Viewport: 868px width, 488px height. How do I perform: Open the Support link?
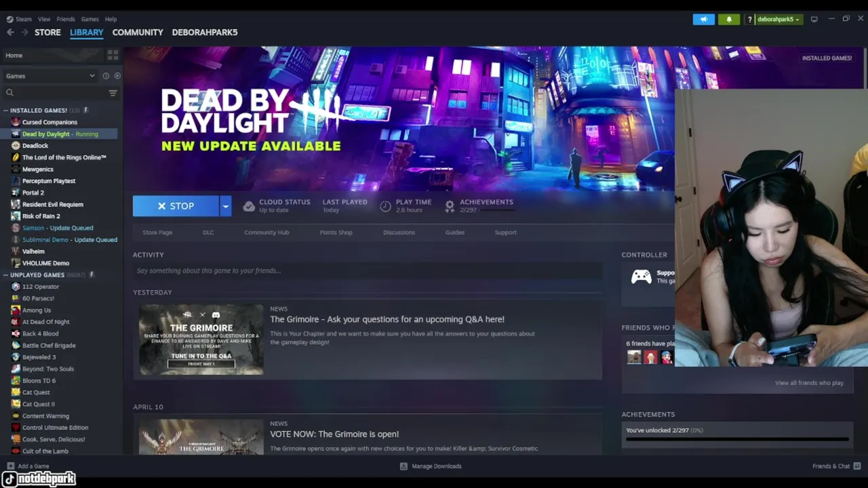pyautogui.click(x=505, y=232)
